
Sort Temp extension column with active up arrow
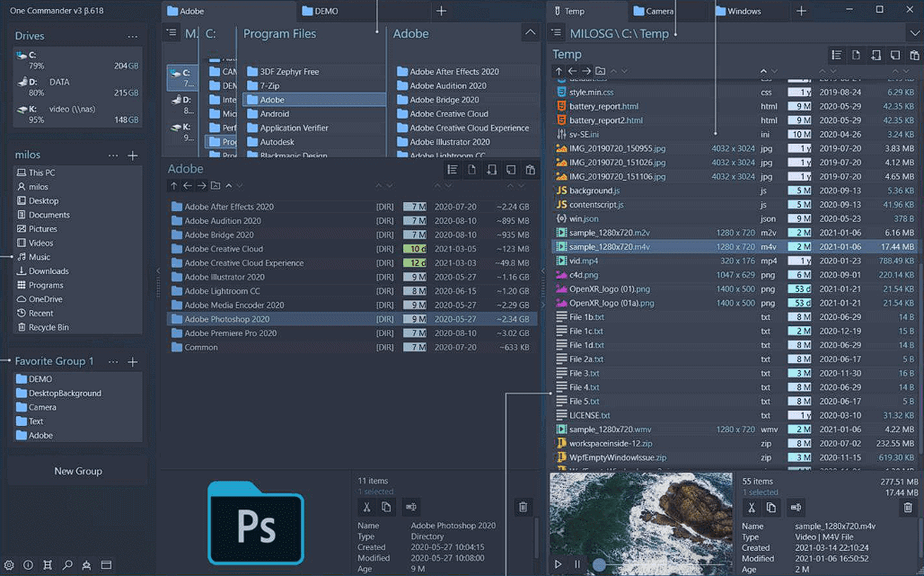coord(763,71)
